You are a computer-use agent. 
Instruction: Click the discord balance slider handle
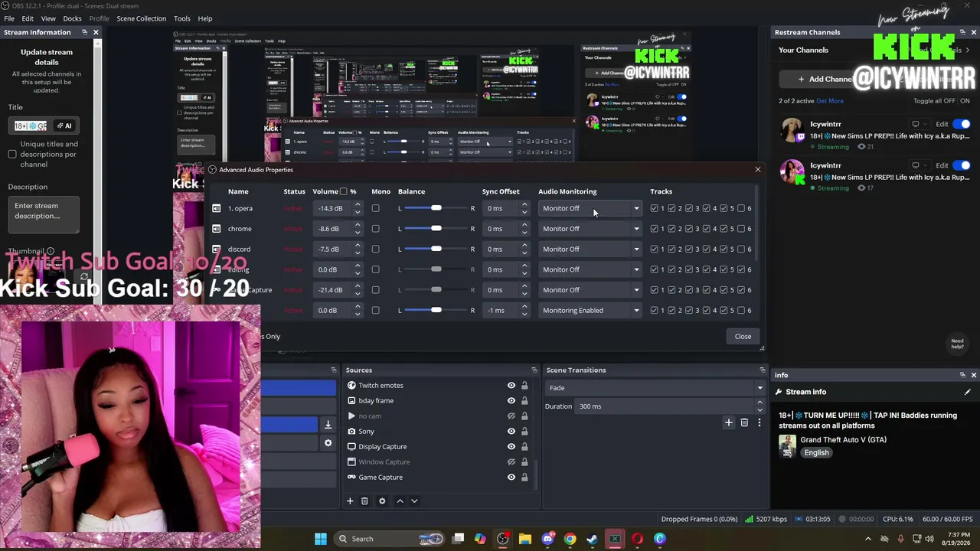[436, 249]
